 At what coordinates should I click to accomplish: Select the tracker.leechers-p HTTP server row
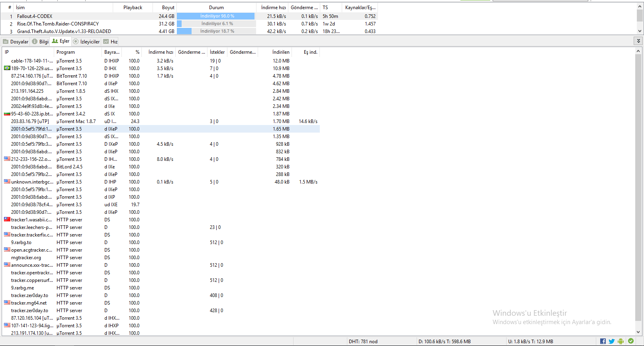pyautogui.click(x=161, y=227)
